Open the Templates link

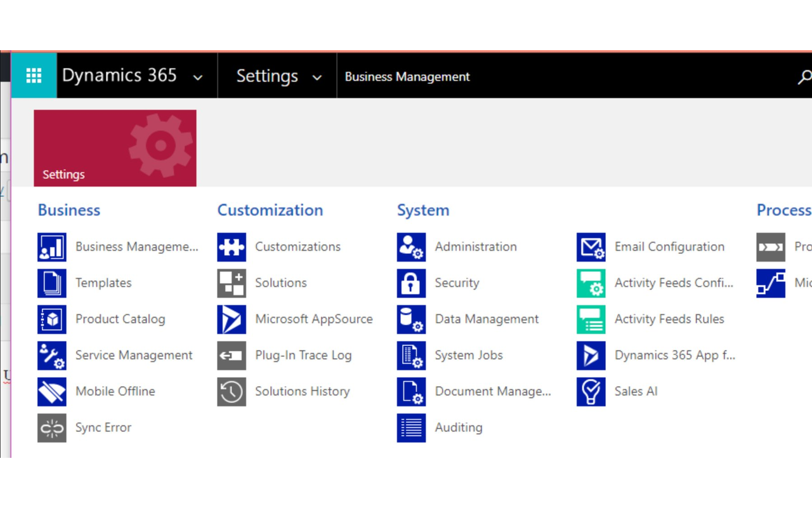click(103, 283)
